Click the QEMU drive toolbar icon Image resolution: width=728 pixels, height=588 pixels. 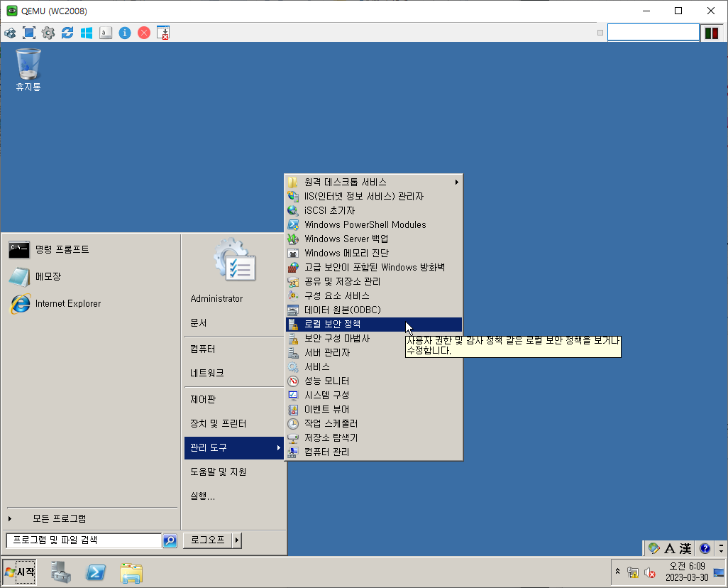[106, 33]
